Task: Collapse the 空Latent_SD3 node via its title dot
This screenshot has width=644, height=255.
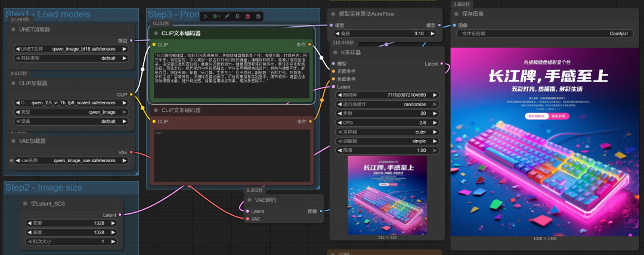Action: click(25, 203)
